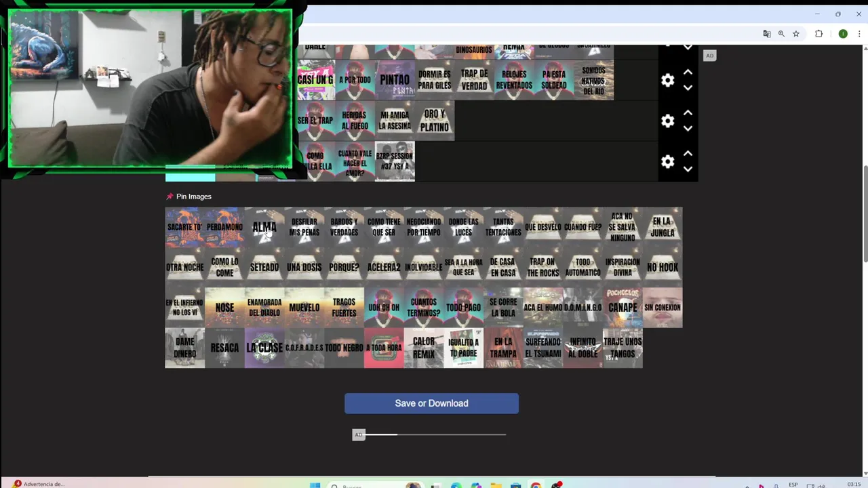Select the EN LA JUNGLA image
Viewport: 868px width, 488px height.
tap(663, 227)
